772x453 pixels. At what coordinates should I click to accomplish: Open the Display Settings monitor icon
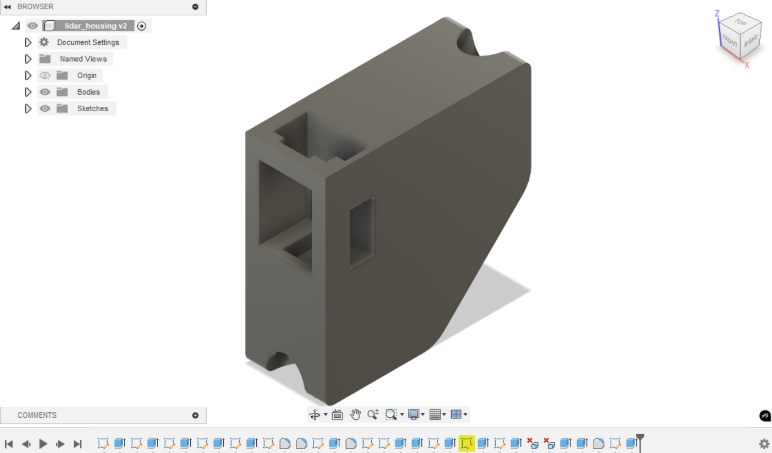pos(414,415)
